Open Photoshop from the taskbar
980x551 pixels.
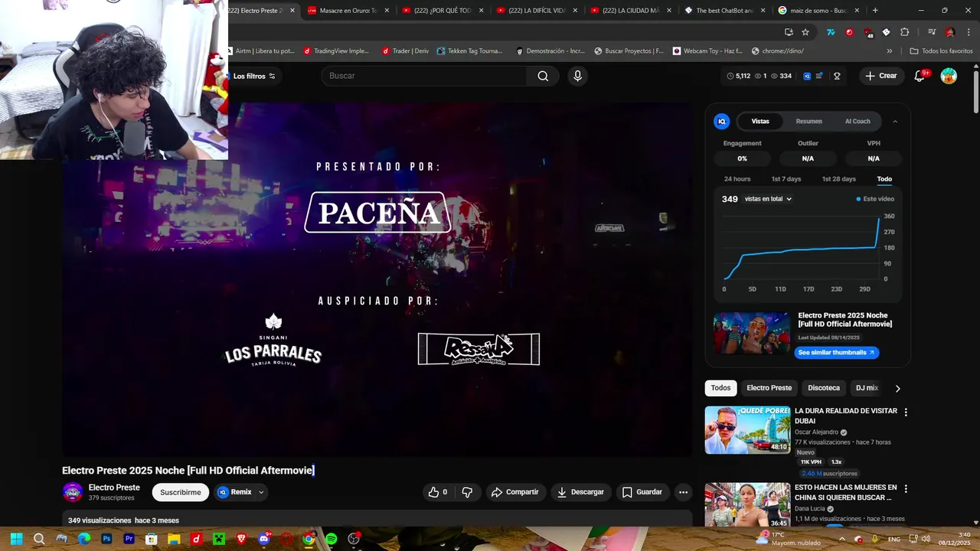click(106, 539)
